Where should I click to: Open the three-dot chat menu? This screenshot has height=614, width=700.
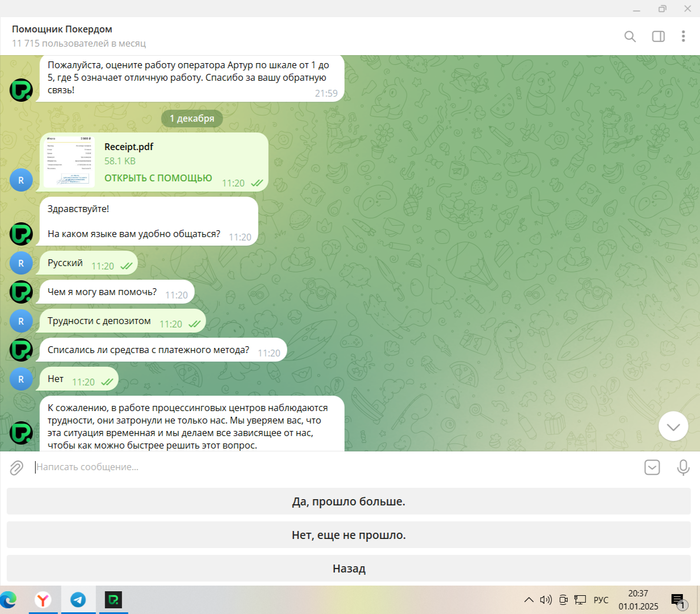pos(683,37)
